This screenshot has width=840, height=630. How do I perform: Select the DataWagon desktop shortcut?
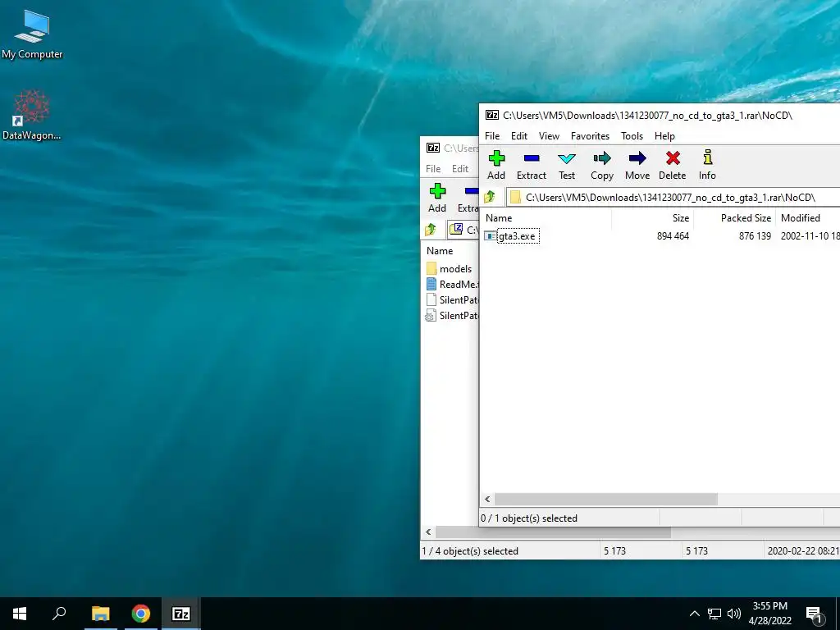(x=32, y=115)
